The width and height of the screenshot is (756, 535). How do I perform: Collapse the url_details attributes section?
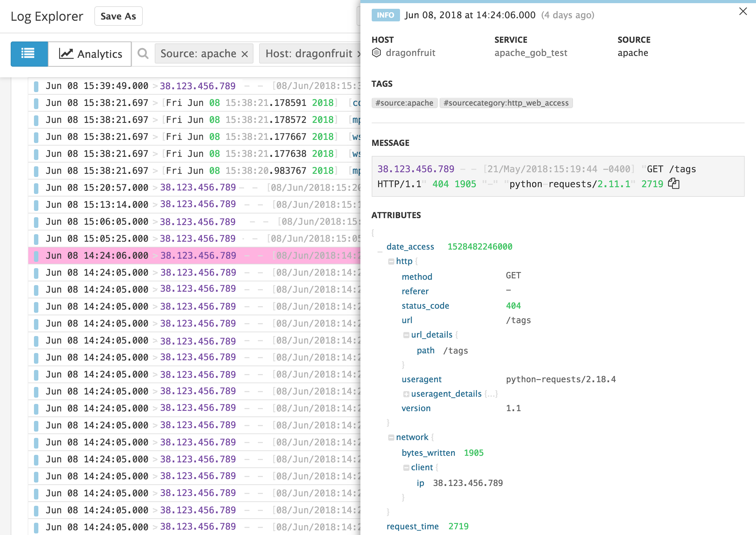407,335
